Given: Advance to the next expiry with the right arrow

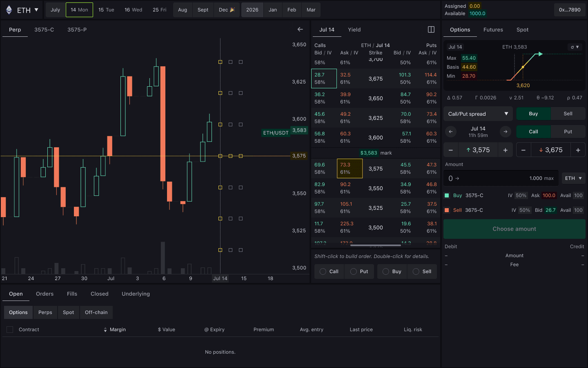Looking at the screenshot, I should [x=506, y=131].
